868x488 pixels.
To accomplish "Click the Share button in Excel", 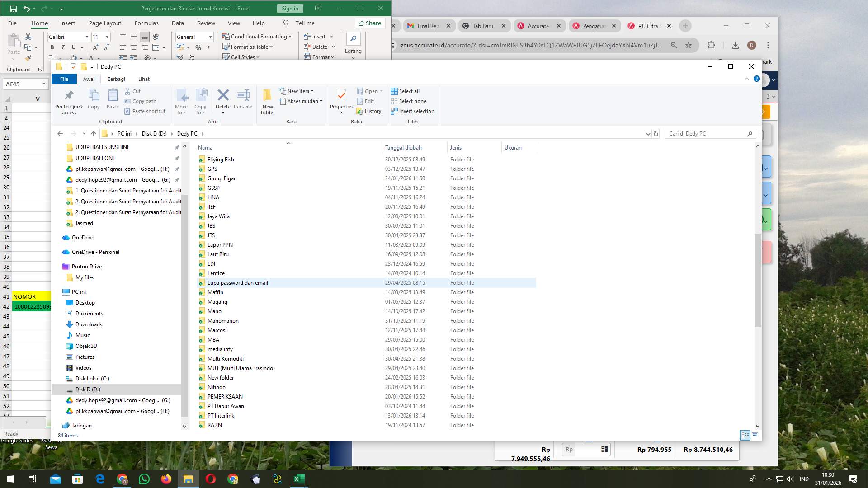I will click(369, 23).
